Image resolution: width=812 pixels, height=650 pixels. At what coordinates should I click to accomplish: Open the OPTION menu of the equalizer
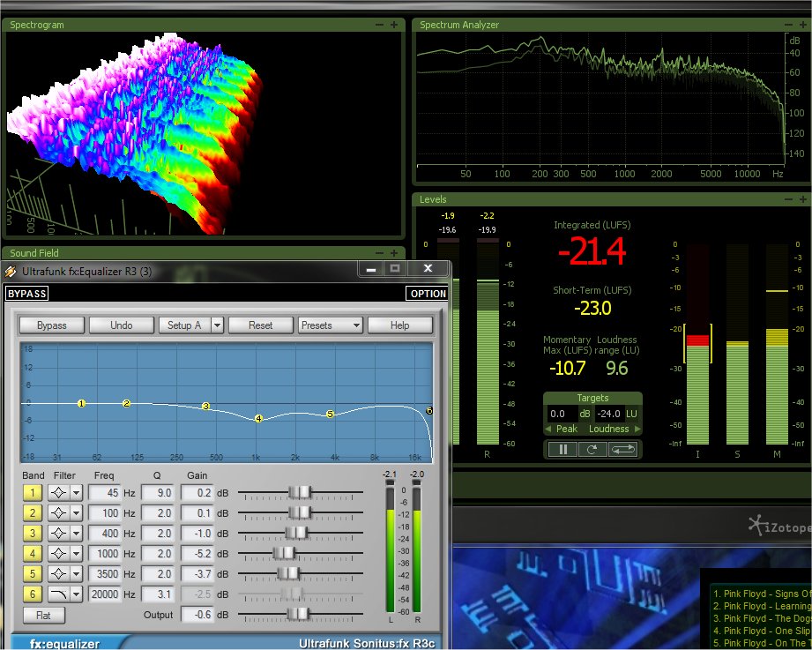coord(428,294)
